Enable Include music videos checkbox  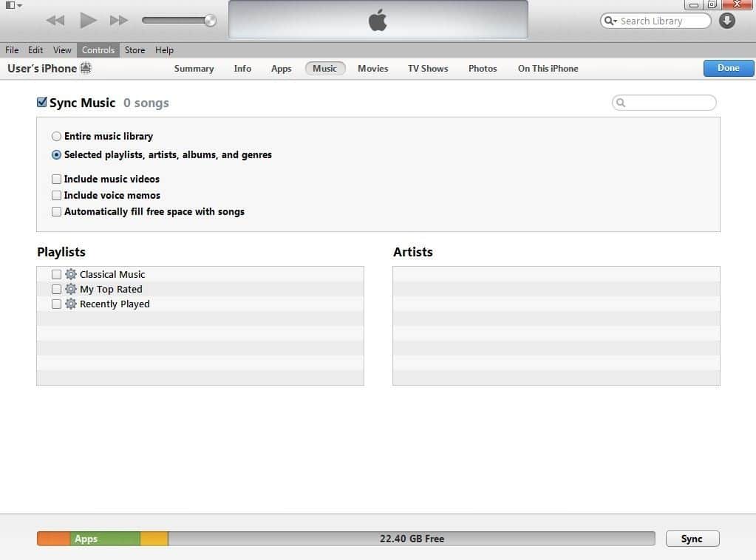(x=57, y=179)
